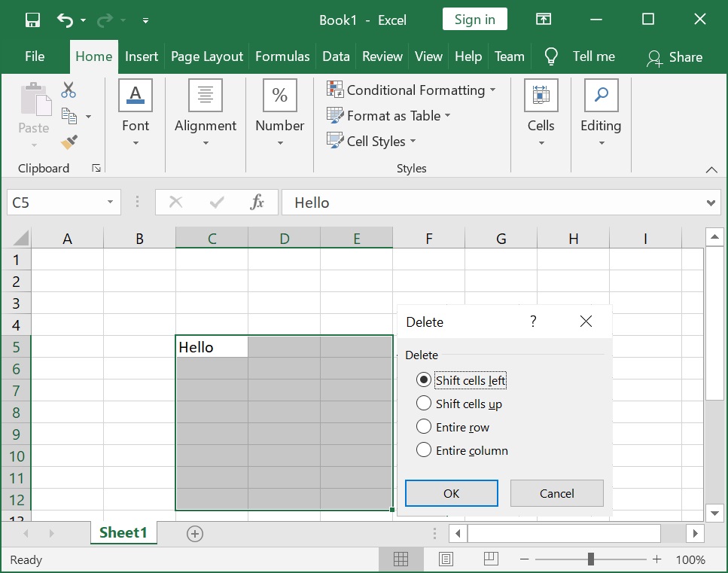This screenshot has height=573, width=728.
Task: Open the Name Box dropdown arrow
Action: (x=110, y=202)
